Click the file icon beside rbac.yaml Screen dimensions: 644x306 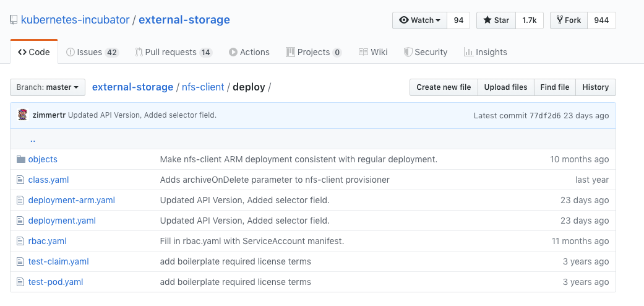pos(21,241)
